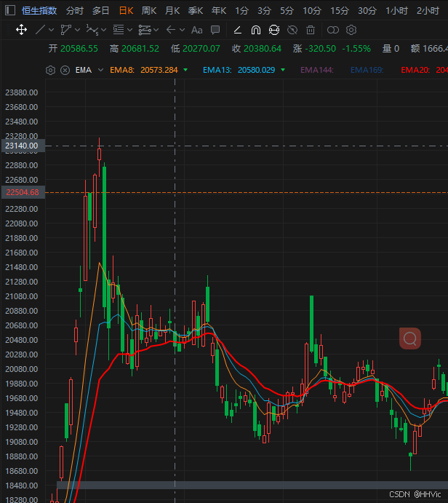Toggle magnet snap mode
Image resolution: width=448 pixels, height=503 pixels.
coord(256,30)
